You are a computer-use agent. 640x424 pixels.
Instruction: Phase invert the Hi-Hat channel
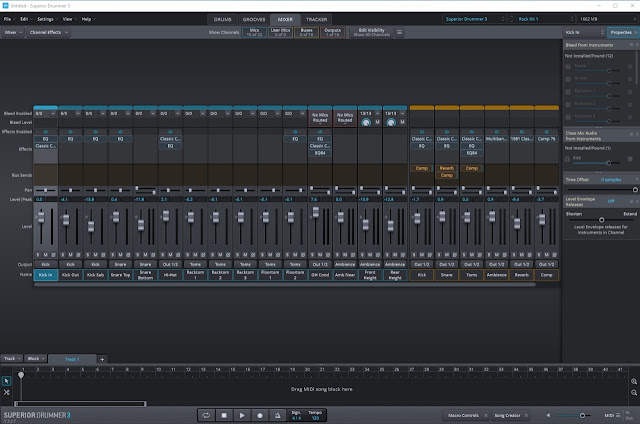[178, 255]
